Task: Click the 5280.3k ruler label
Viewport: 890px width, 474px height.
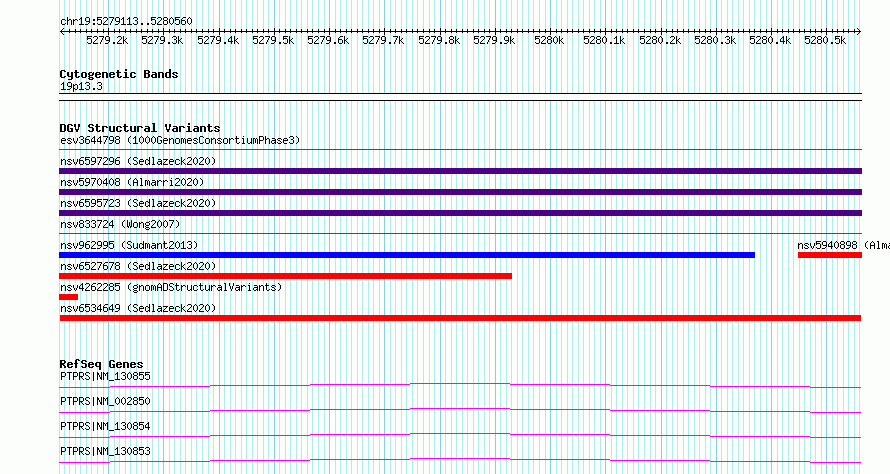Action: [715, 40]
